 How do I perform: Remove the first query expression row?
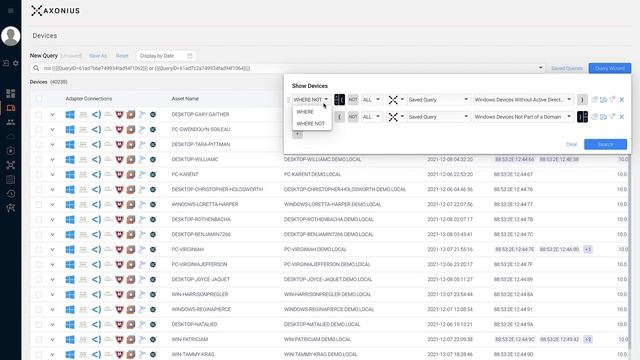622,100
